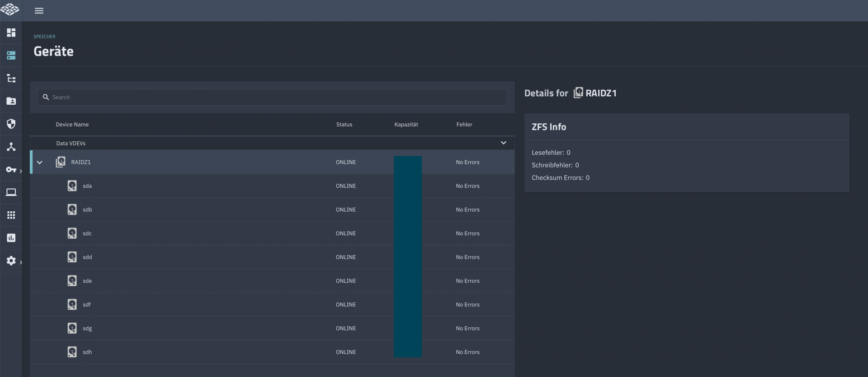Open the Credentials key sidebar icon
This screenshot has width=868, height=377.
[11, 170]
